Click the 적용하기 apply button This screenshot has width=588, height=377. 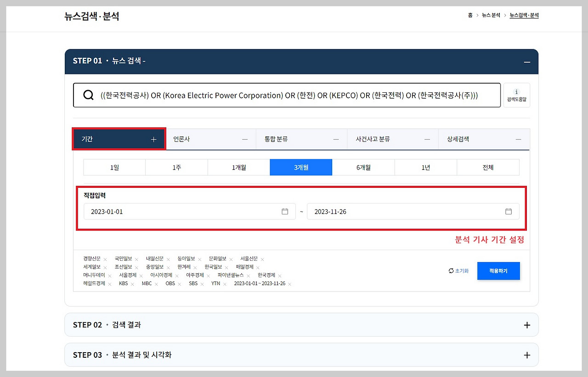[498, 271]
